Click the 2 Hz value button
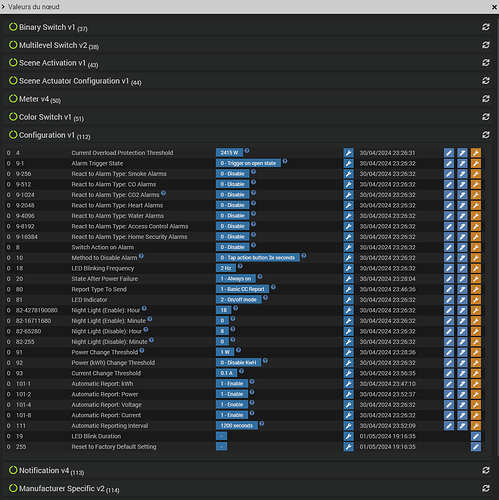This screenshot has width=499, height=500. click(x=226, y=268)
